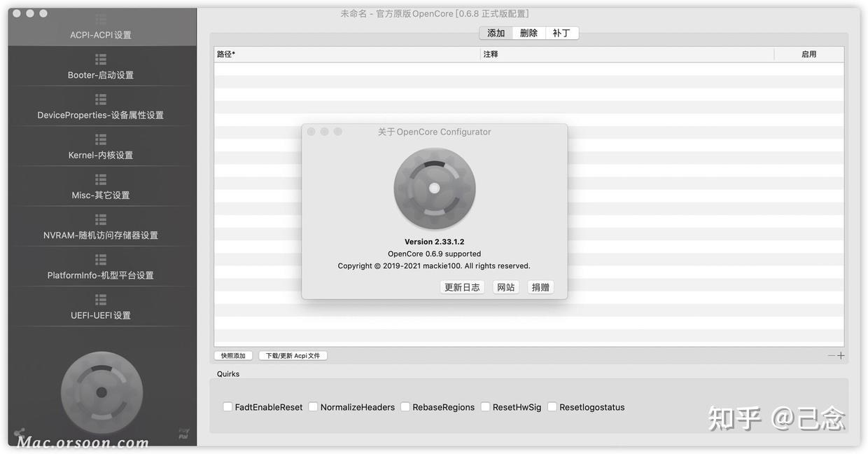Enable the RebaseRegions quirk
This screenshot has width=868, height=454.
(405, 407)
